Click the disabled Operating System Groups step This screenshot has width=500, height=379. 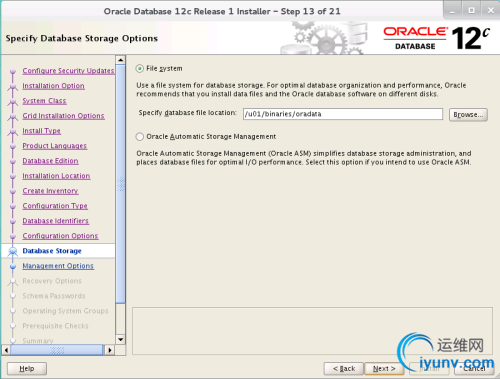click(65, 311)
